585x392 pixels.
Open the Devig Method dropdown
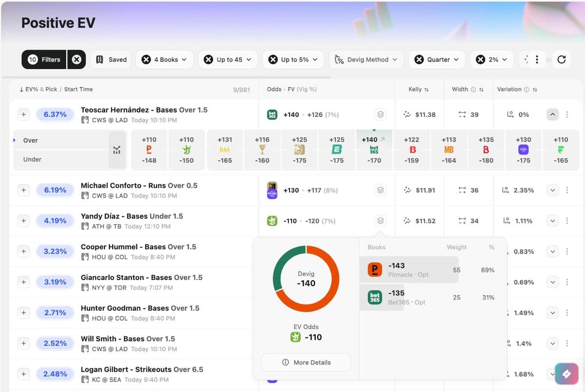coord(366,59)
